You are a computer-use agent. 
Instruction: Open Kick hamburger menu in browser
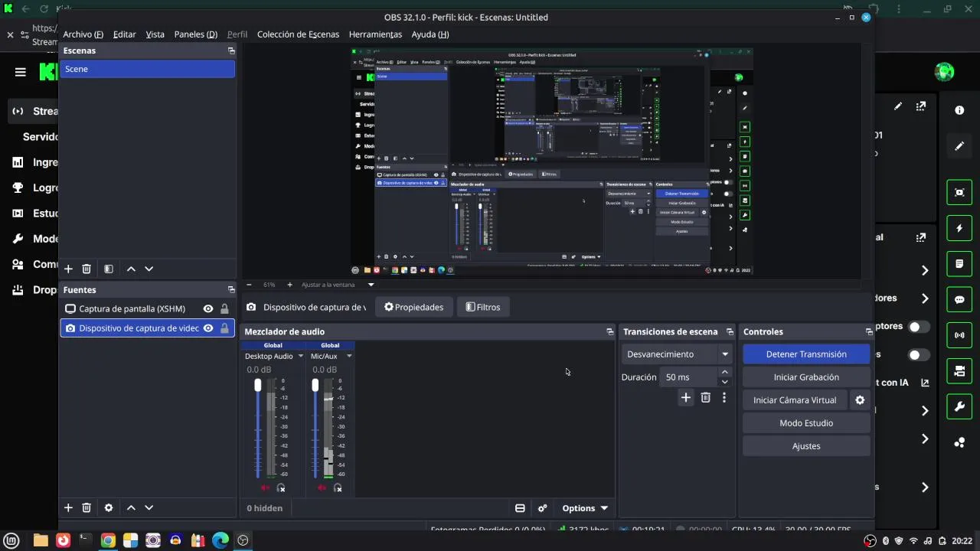click(21, 72)
